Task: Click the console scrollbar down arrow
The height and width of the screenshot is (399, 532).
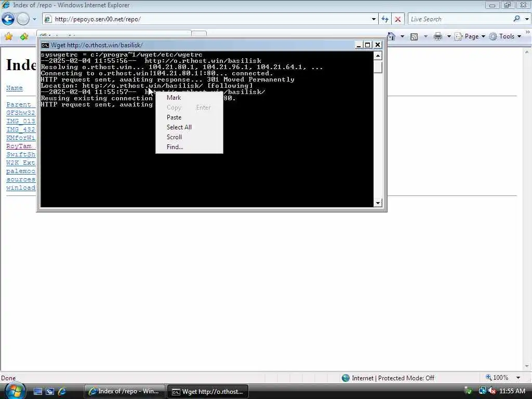Action: 378,203
